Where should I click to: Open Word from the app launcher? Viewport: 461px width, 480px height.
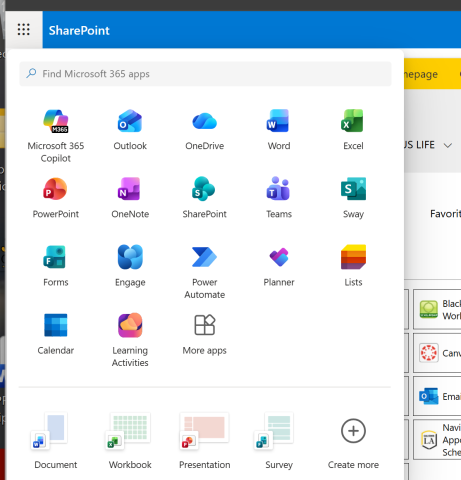[279, 130]
